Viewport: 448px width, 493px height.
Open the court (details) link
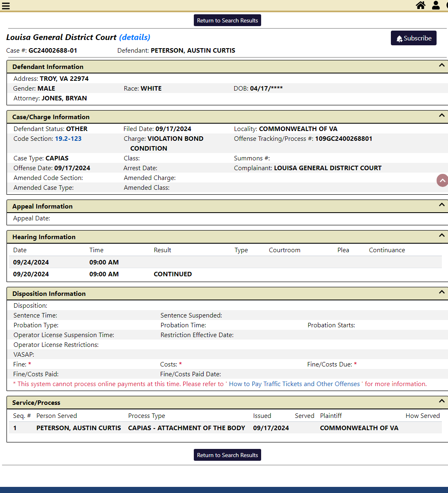[135, 37]
